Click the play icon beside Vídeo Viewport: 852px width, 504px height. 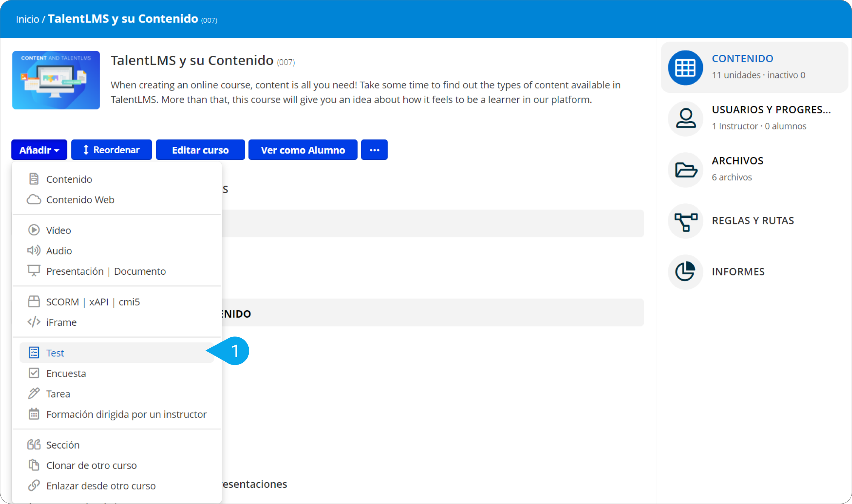pyautogui.click(x=34, y=230)
